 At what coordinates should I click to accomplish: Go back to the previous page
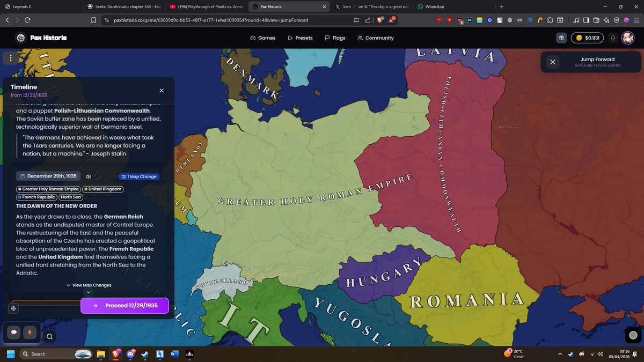(x=8, y=20)
